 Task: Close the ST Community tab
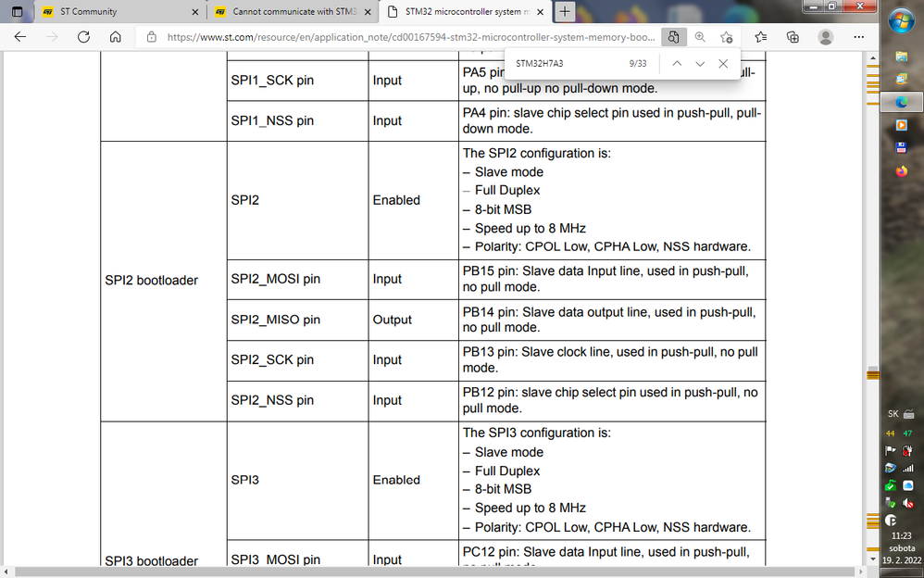(195, 11)
